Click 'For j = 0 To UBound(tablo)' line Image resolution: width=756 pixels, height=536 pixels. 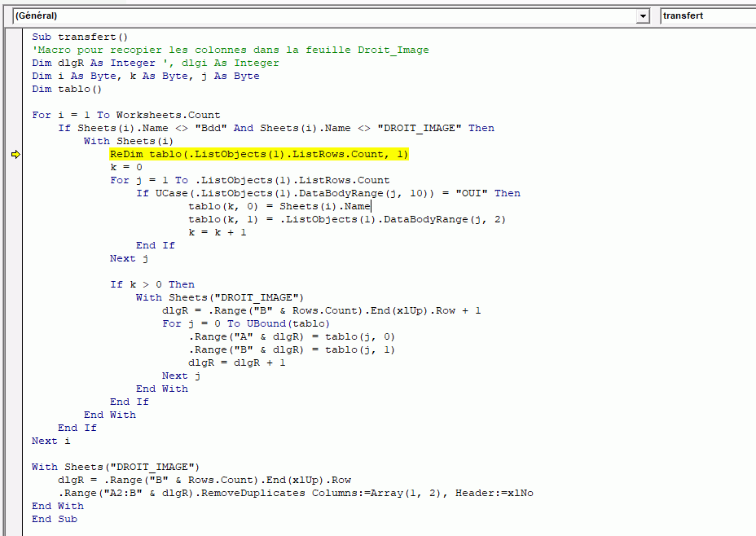coord(246,323)
